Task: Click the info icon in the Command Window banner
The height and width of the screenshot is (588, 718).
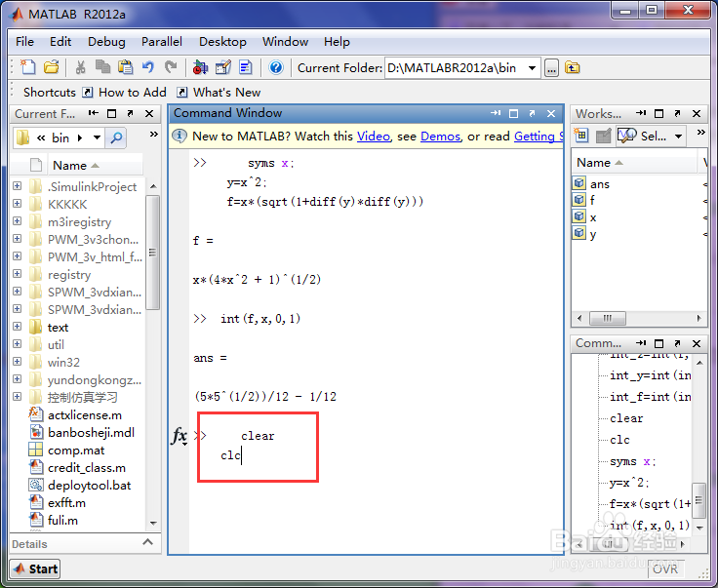Action: 179,136
